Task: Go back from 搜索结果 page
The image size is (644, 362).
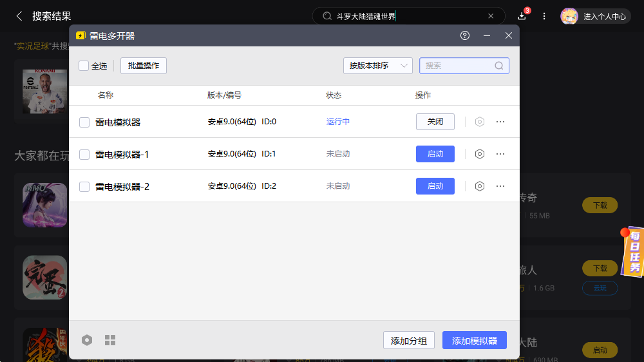Action: (x=19, y=16)
